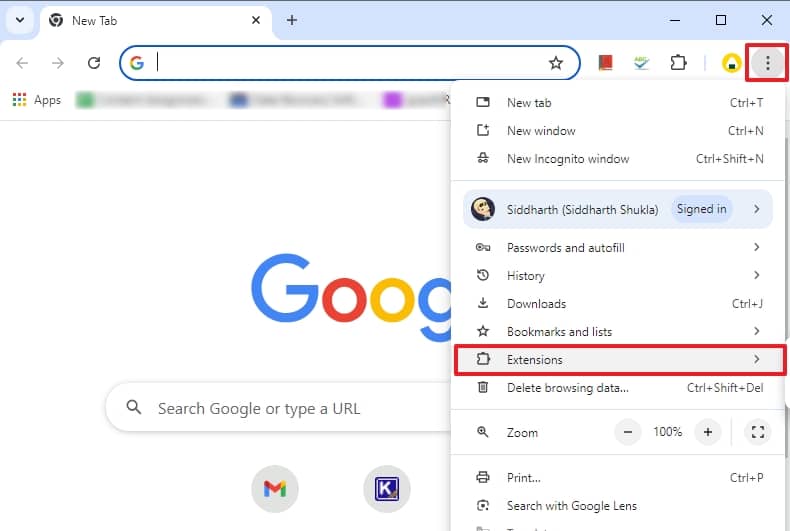Go forward using the forward arrow
790x531 pixels.
[58, 63]
